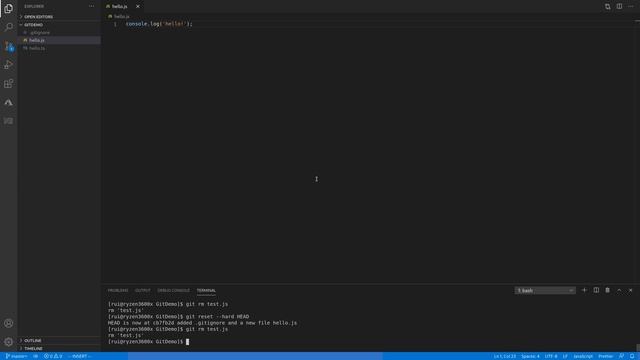The height and width of the screenshot is (360, 640).
Task: Click the Explorer sidebar title
Action: pyautogui.click(x=34, y=7)
